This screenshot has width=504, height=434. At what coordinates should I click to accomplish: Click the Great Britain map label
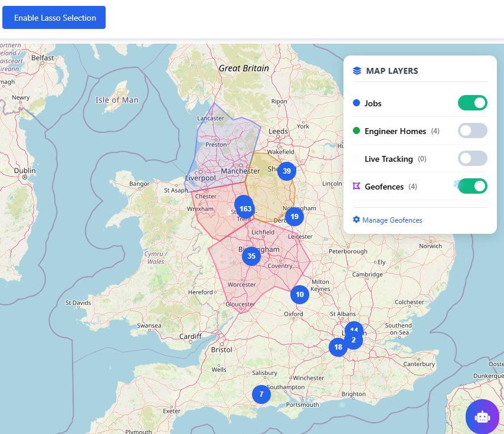244,68
